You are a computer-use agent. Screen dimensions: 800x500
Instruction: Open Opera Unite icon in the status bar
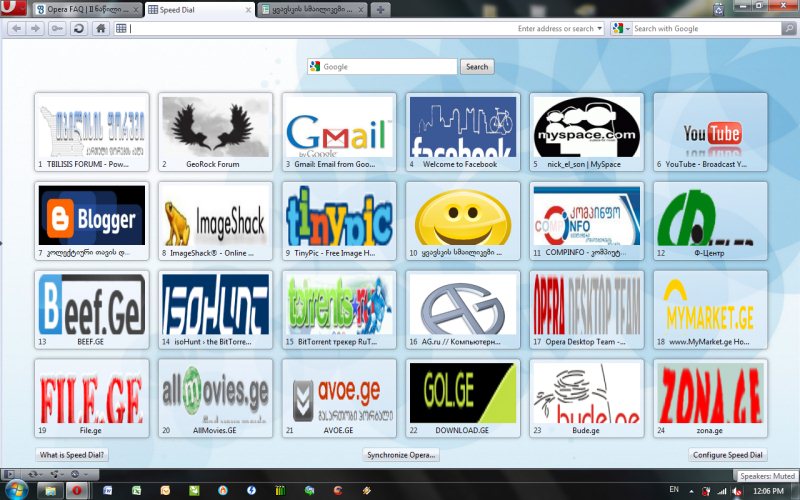(57, 474)
